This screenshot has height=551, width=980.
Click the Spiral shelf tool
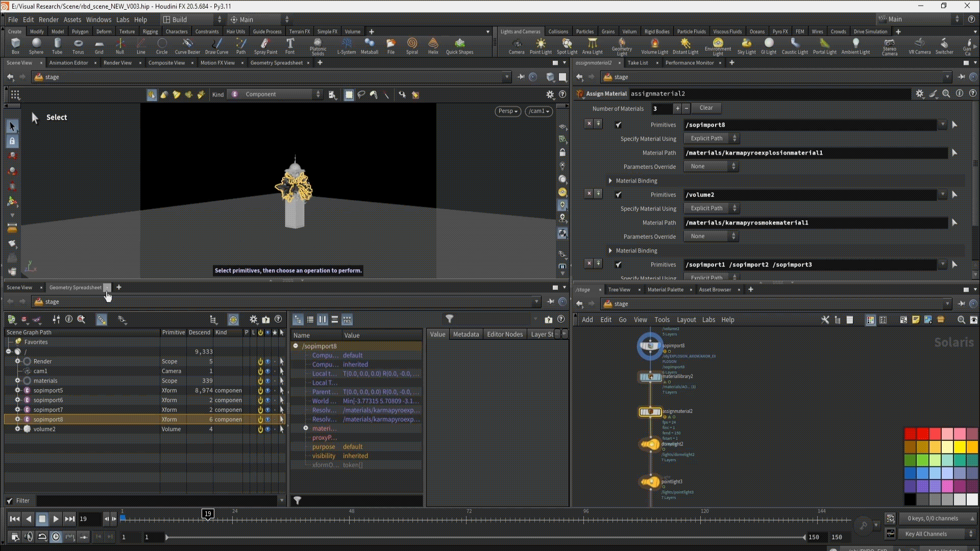[412, 45]
